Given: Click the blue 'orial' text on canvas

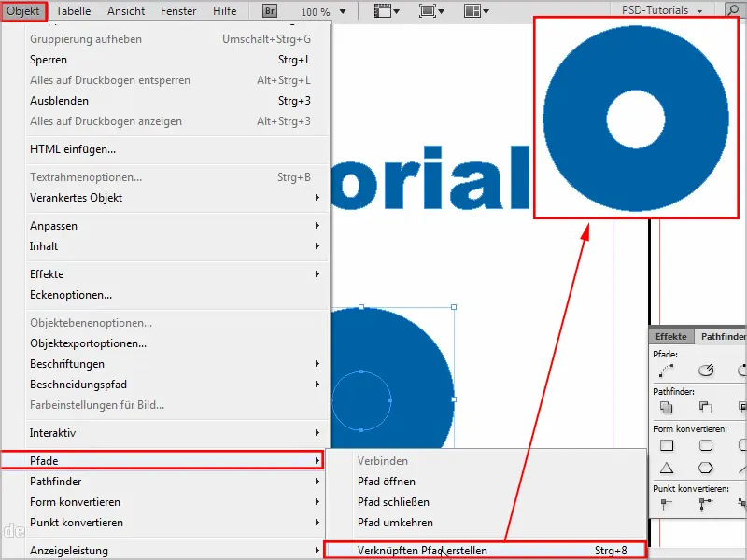Looking at the screenshot, I should click(431, 178).
